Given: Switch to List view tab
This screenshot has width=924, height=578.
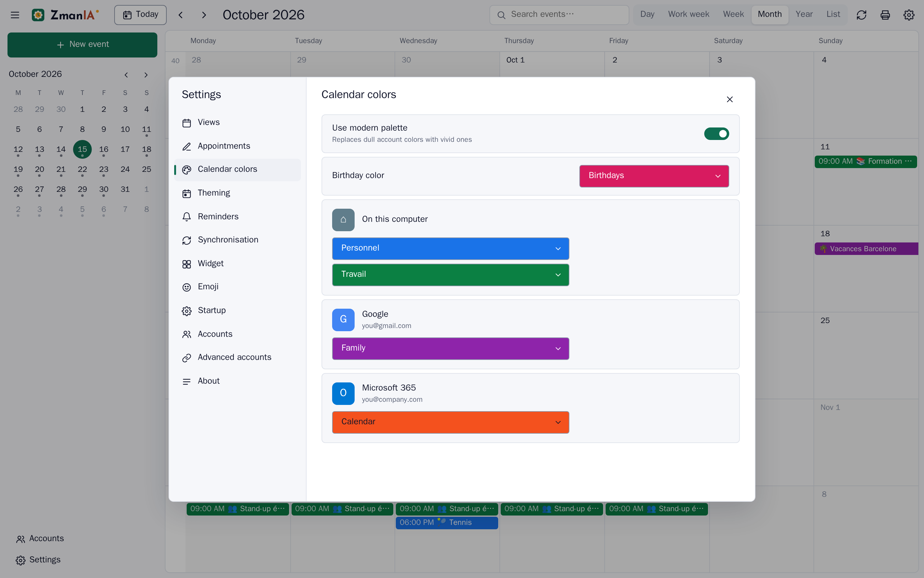Looking at the screenshot, I should pyautogui.click(x=833, y=14).
